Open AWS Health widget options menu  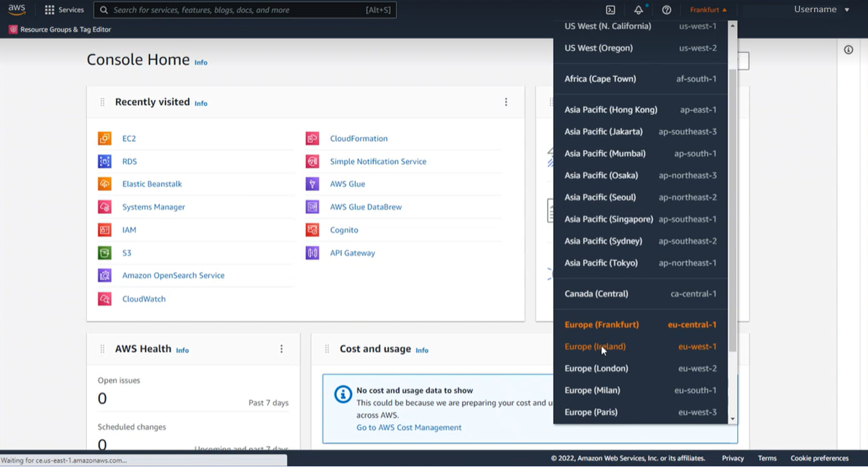[281, 349]
